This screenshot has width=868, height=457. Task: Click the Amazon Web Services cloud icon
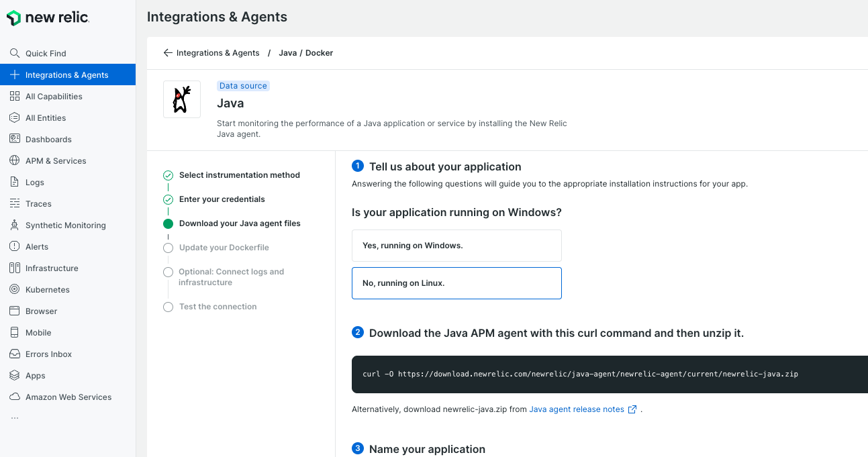[15, 397]
